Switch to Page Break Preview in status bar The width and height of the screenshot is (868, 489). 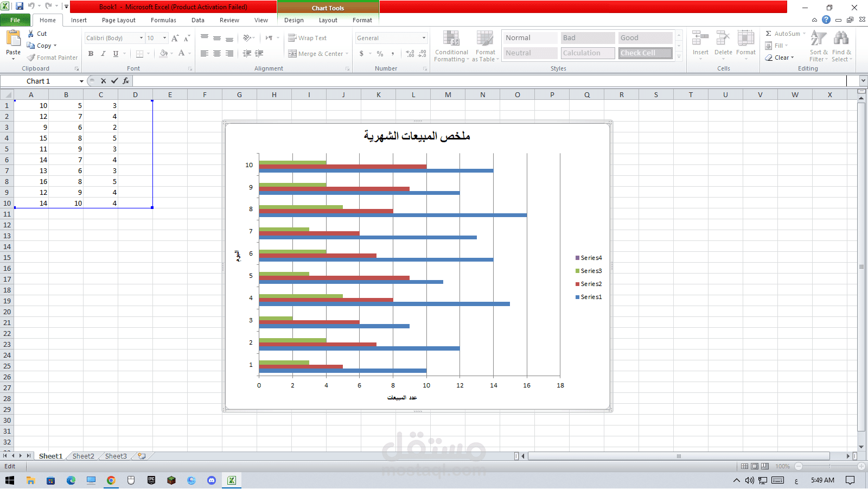pos(765,466)
